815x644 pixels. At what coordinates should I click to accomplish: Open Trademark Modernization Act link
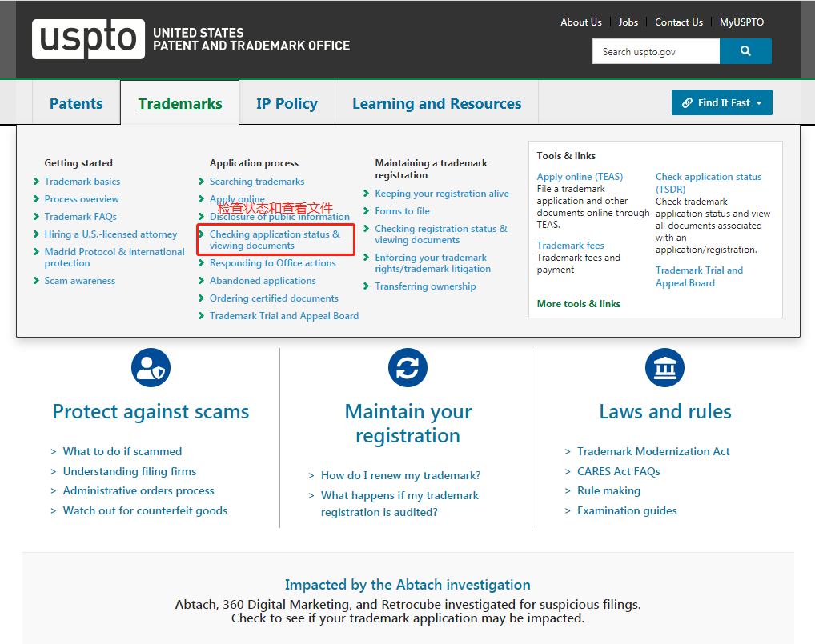point(653,451)
